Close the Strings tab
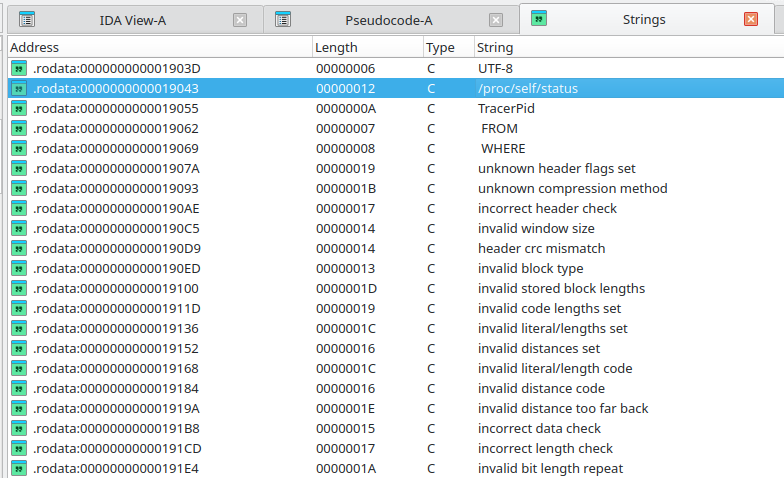This screenshot has width=784, height=478. point(751,19)
